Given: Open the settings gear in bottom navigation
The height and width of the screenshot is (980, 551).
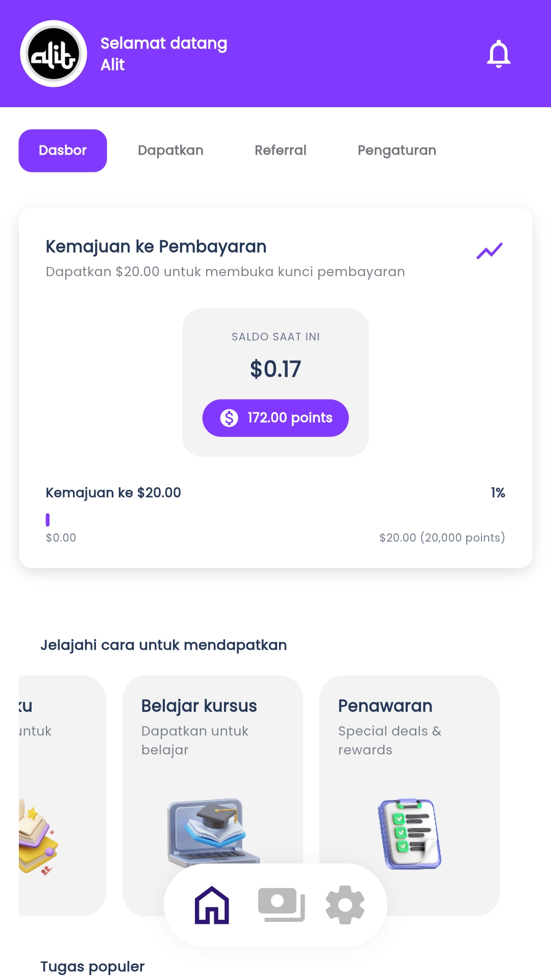Looking at the screenshot, I should 345,905.
